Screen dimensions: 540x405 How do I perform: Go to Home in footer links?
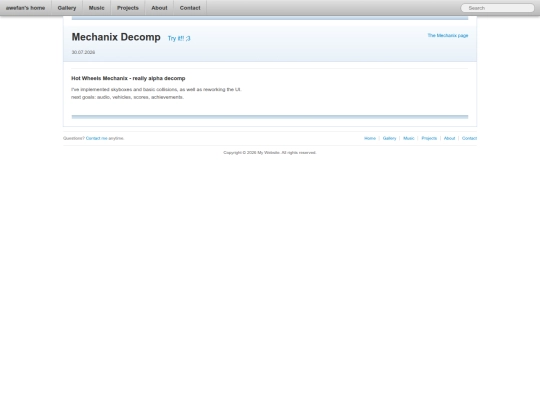(x=370, y=138)
